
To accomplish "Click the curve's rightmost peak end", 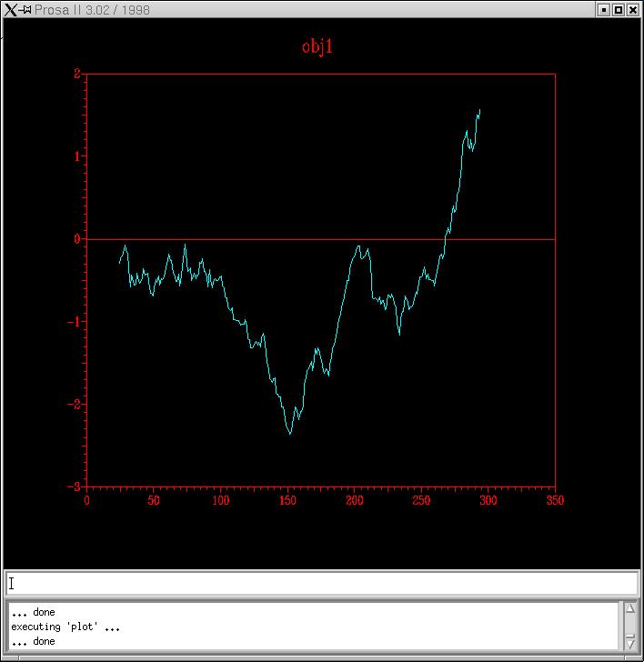I will [479, 110].
